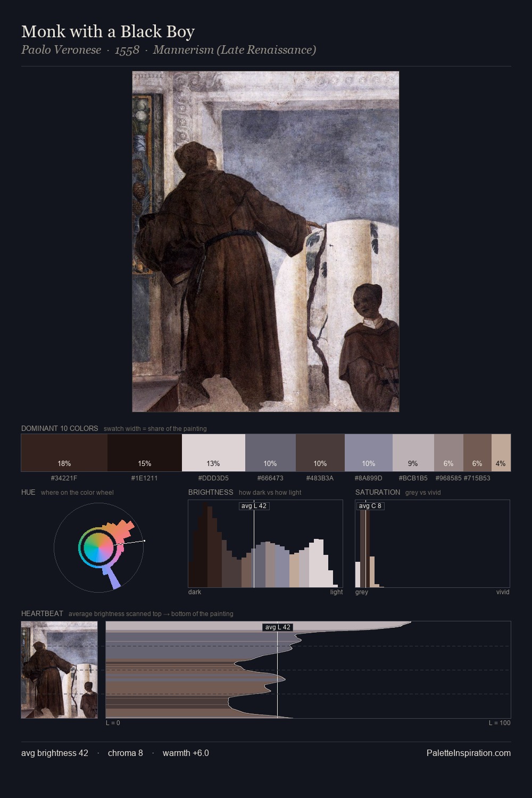Click hex code #BCB1B5
Screen dimensions: 532x798
tap(413, 478)
